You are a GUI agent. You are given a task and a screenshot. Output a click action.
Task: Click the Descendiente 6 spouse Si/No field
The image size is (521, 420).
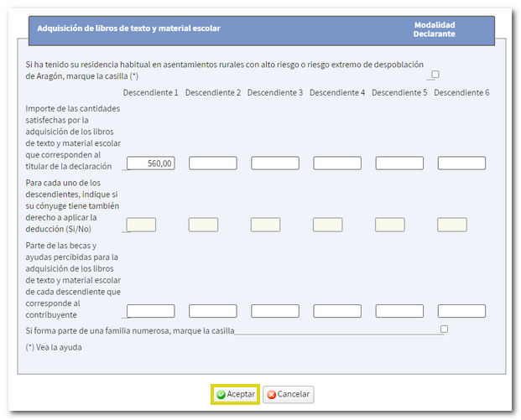(x=452, y=225)
